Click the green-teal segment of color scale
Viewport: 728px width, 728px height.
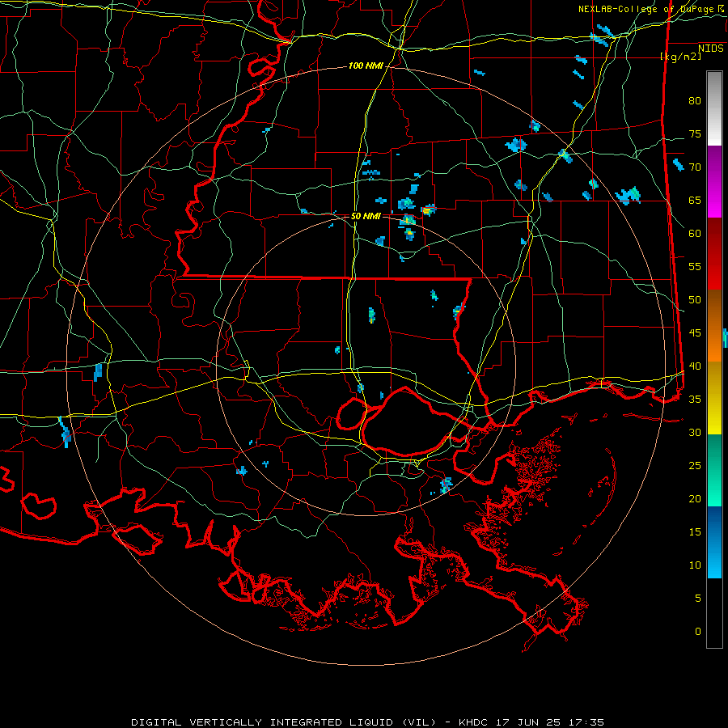[x=714, y=470]
